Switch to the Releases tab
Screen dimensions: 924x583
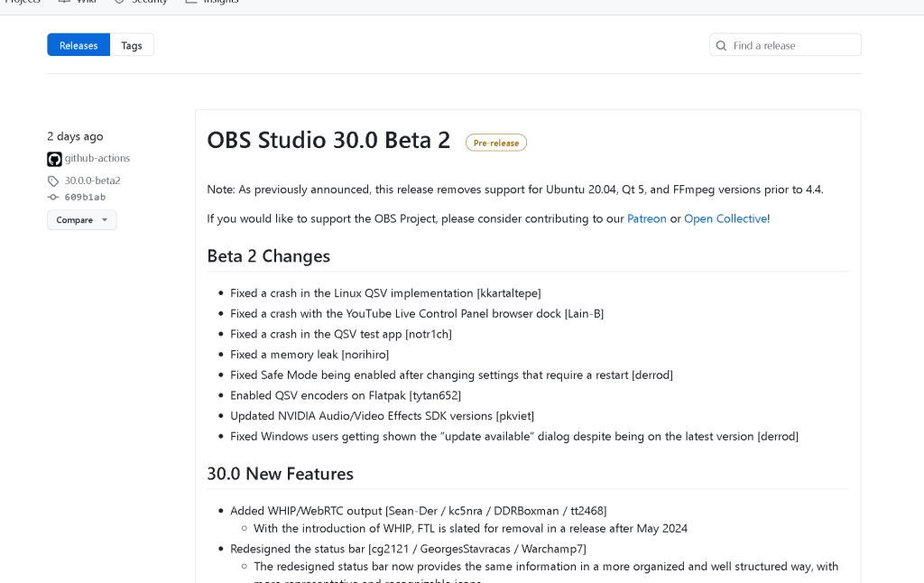[79, 45]
